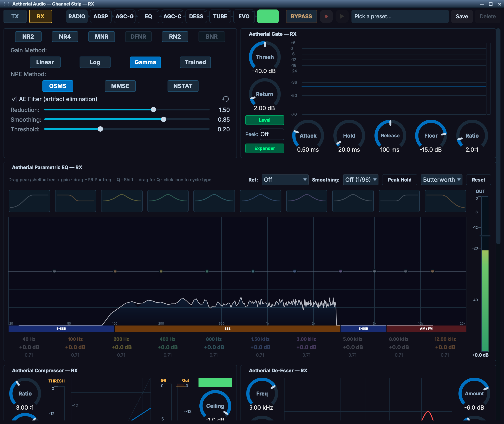
Task: Toggle the gate Expander button
Action: coord(265,148)
